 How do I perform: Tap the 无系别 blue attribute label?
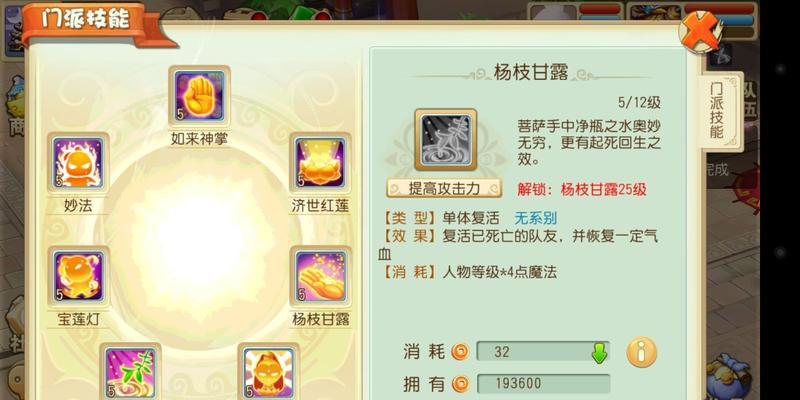[535, 218]
